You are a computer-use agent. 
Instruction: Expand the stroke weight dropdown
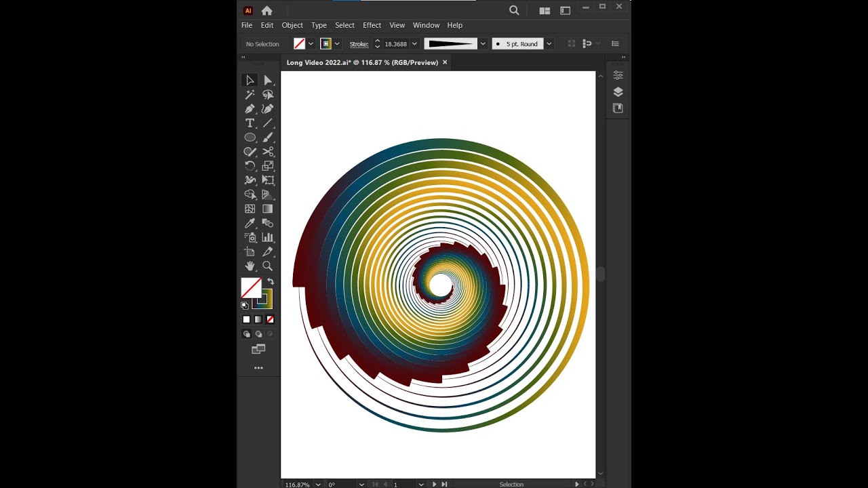tap(414, 44)
